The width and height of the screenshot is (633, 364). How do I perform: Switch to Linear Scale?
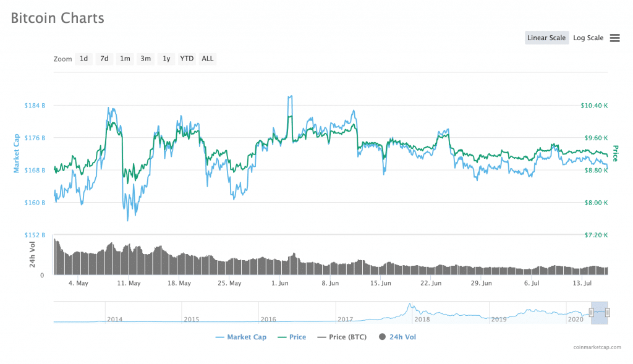(x=546, y=38)
